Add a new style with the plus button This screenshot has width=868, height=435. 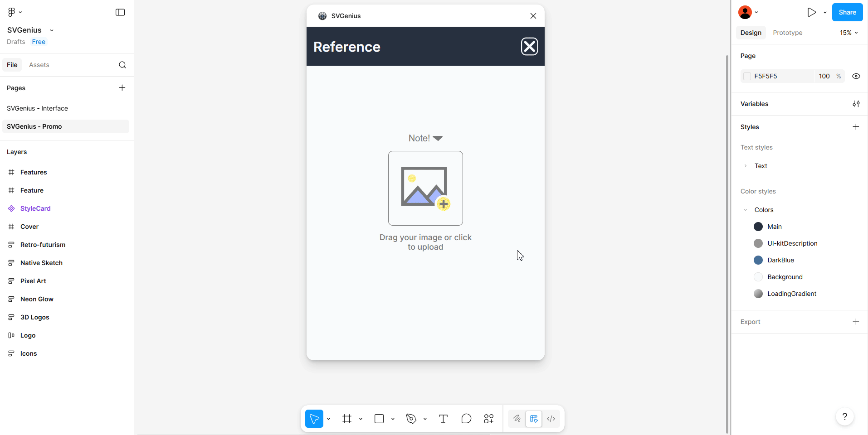pos(857,127)
